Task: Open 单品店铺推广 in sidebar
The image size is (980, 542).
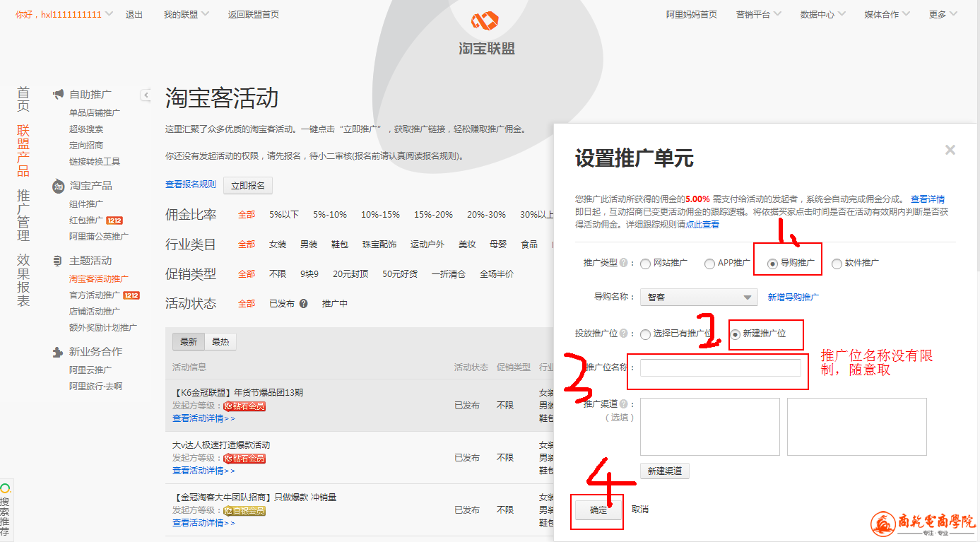Action: click(x=95, y=112)
